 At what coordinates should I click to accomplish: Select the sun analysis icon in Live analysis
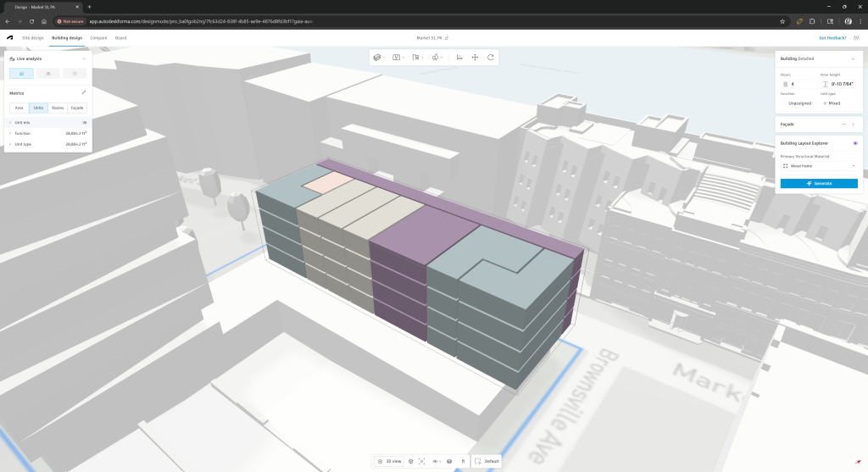pos(75,74)
